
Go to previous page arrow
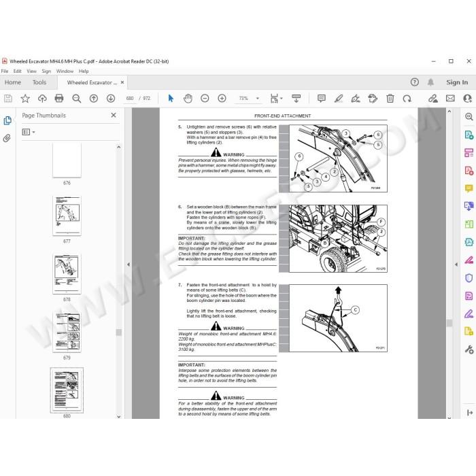tap(94, 99)
